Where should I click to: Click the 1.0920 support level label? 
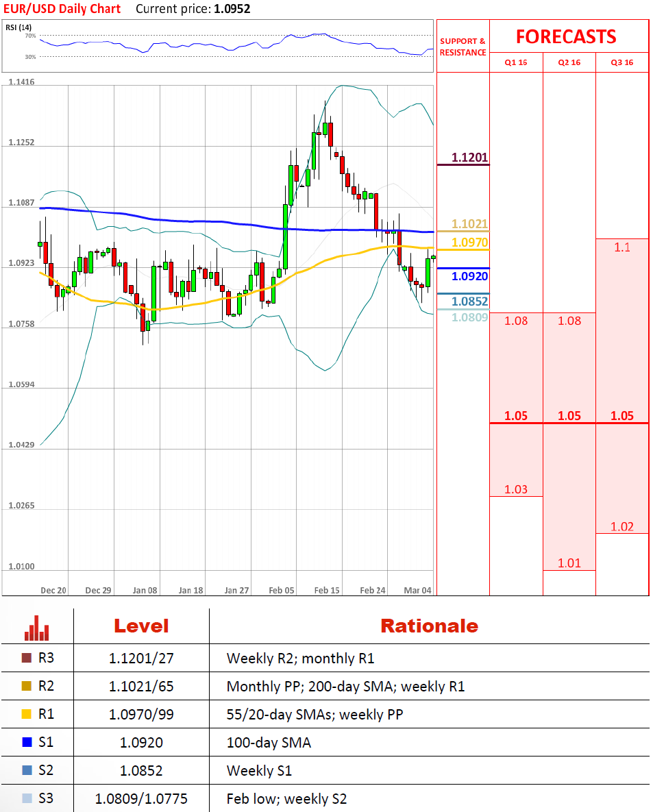point(469,276)
